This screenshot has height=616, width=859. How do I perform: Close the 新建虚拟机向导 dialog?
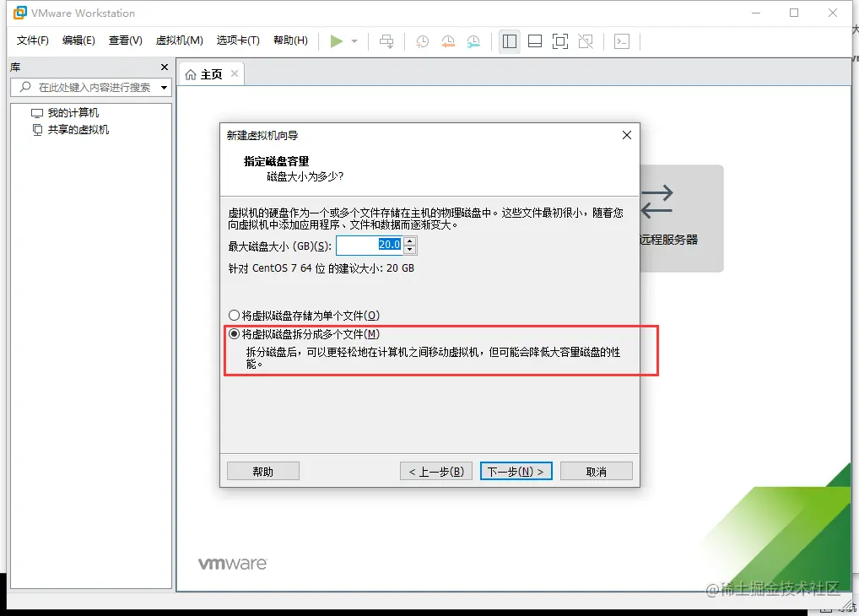(627, 135)
